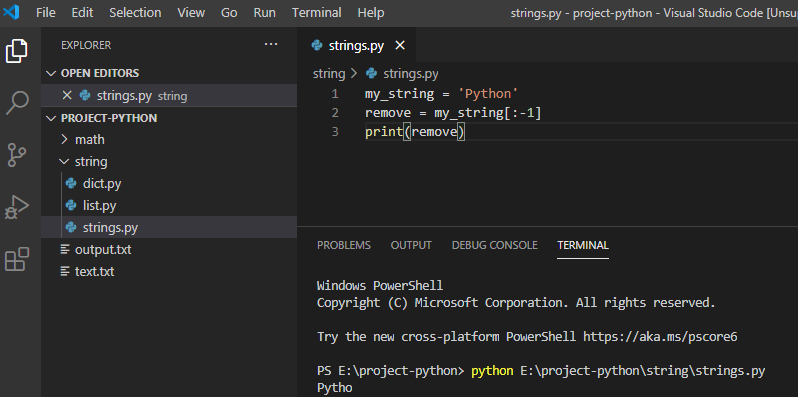Viewport: 798px width, 397px height.
Task: Open the View menu
Action: pos(191,12)
